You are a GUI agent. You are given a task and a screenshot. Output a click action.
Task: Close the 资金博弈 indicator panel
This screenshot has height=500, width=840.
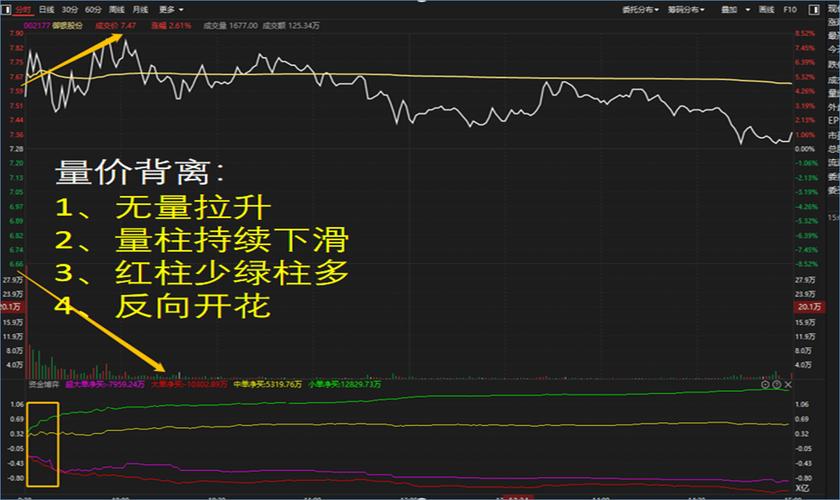pos(788,384)
